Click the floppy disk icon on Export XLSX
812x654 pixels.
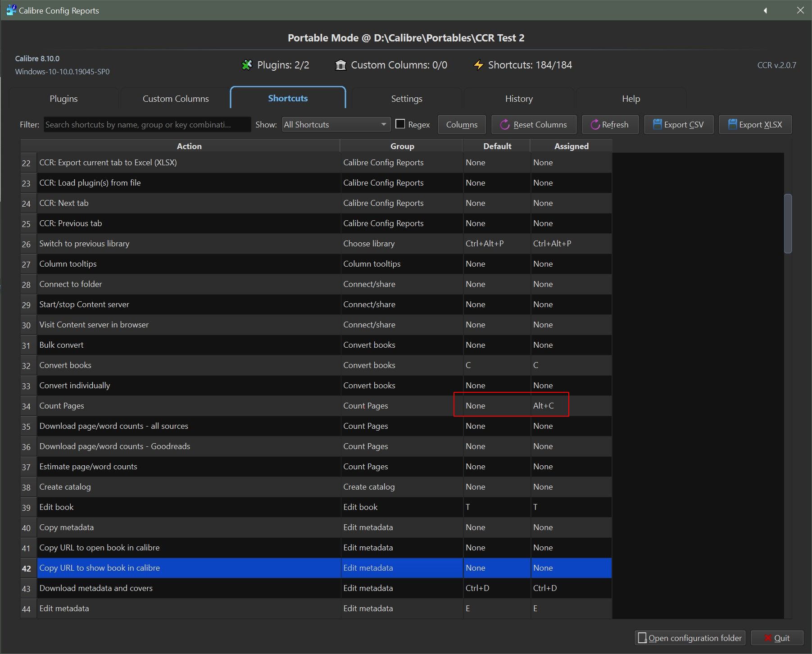732,124
